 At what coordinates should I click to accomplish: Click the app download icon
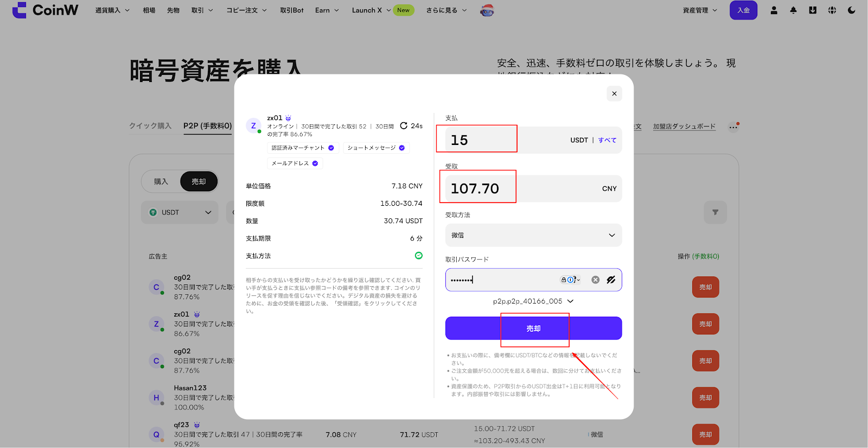pos(813,10)
